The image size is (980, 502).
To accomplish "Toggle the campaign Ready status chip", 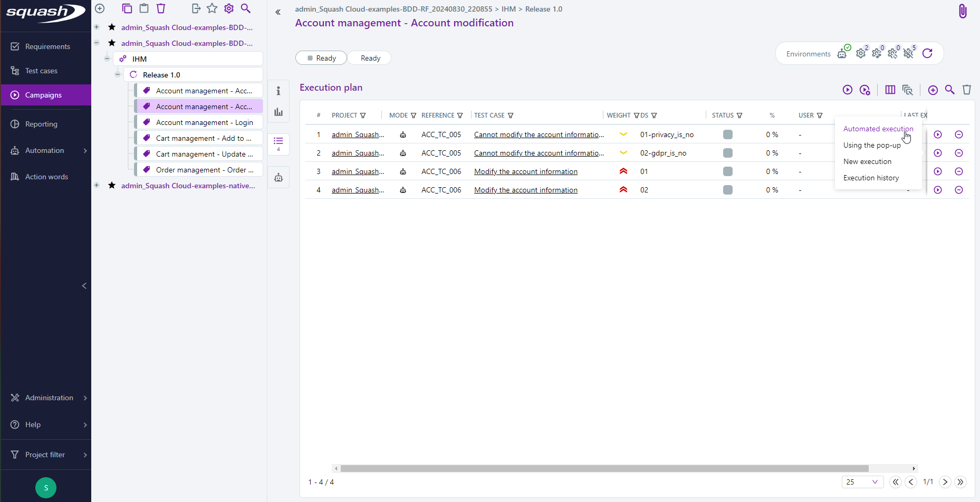I will click(x=321, y=57).
